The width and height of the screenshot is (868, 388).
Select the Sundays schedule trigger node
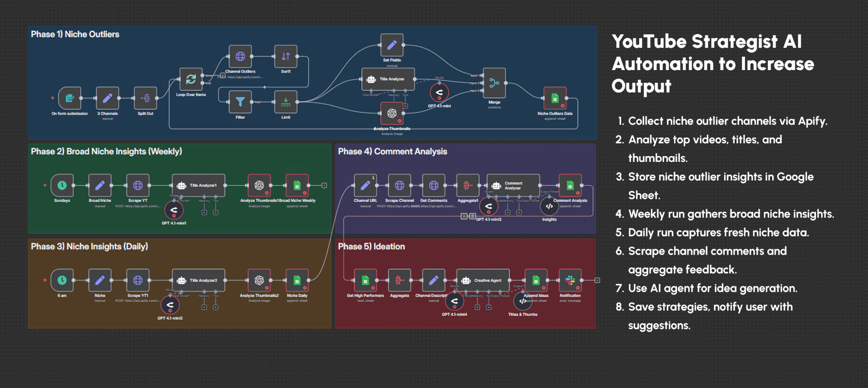tap(62, 185)
